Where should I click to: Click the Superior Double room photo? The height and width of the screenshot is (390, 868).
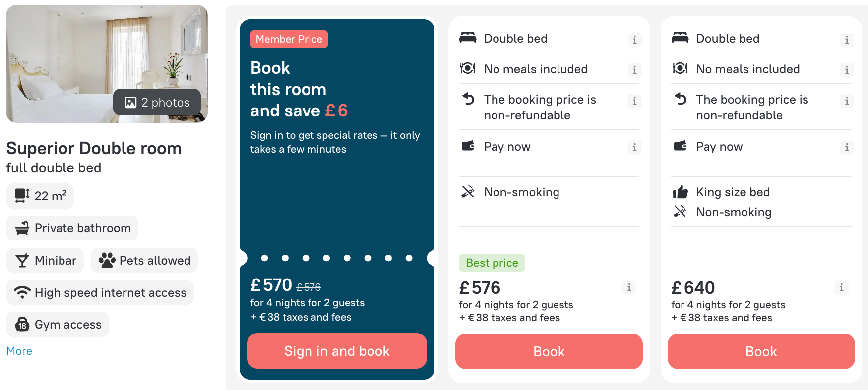pyautogui.click(x=107, y=64)
